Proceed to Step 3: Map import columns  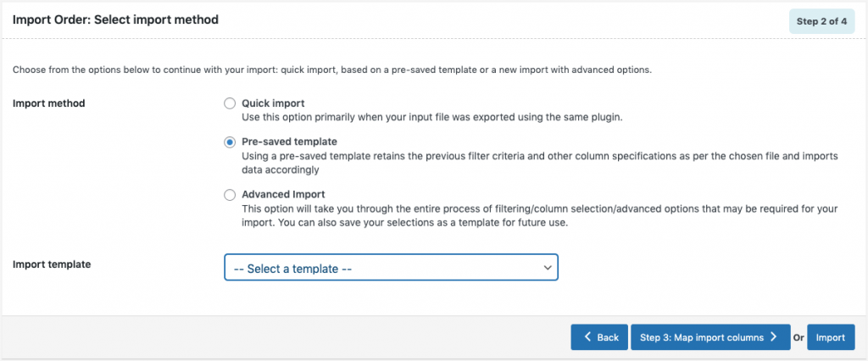click(702, 337)
